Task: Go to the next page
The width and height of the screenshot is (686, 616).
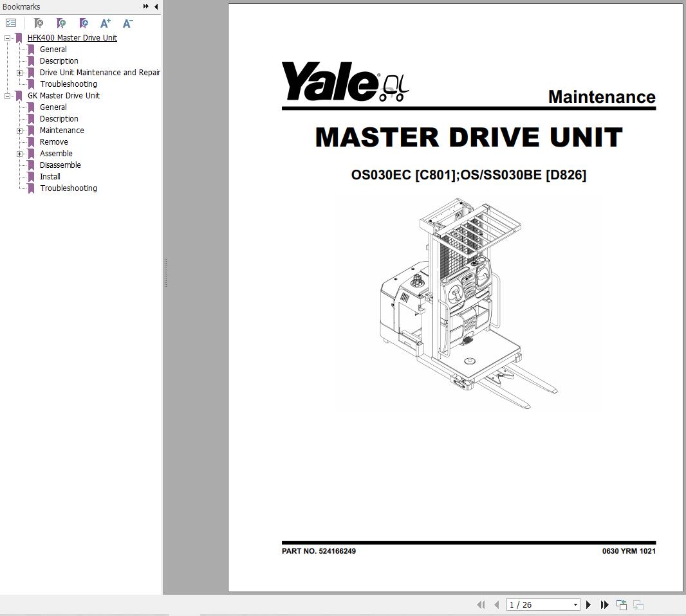Action: tap(588, 604)
